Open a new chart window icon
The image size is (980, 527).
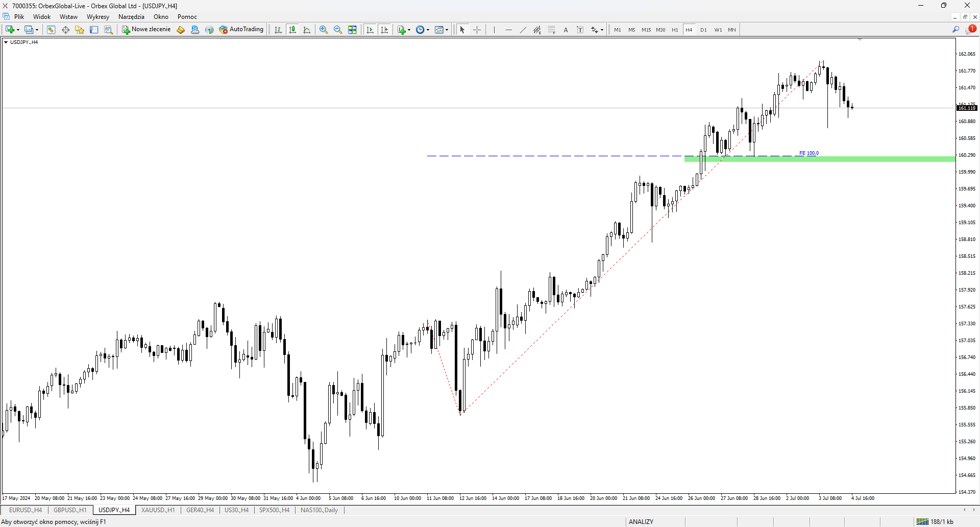[x=10, y=30]
